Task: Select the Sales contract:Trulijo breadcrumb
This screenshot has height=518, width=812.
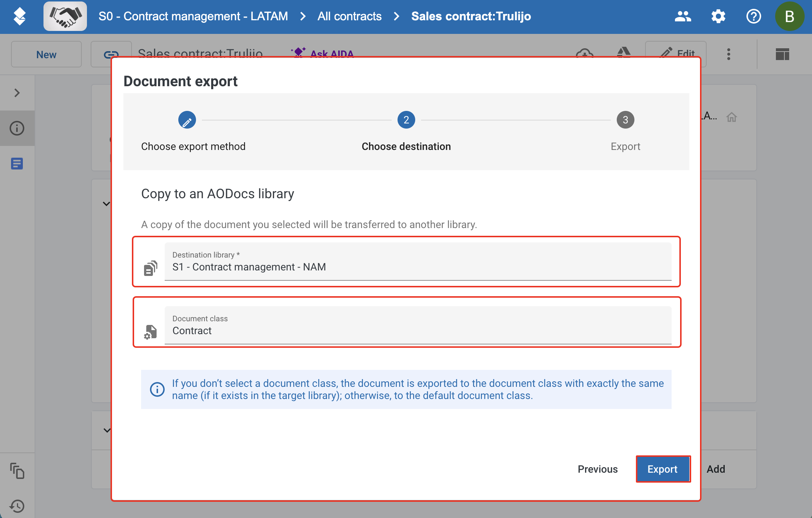Action: coord(471,16)
